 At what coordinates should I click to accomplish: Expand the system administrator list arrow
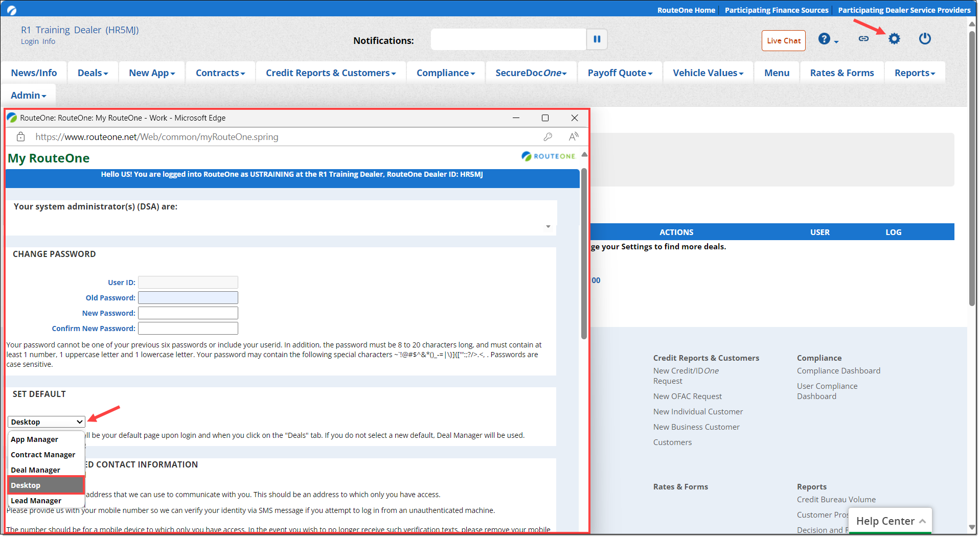pos(548,226)
